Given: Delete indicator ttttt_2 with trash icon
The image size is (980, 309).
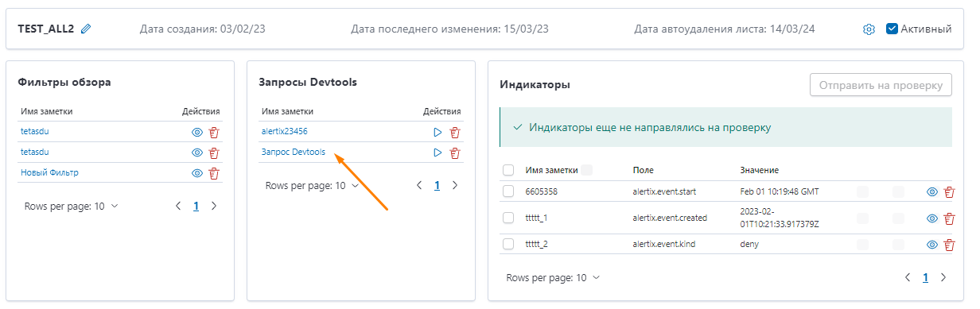Looking at the screenshot, I should [x=949, y=245].
